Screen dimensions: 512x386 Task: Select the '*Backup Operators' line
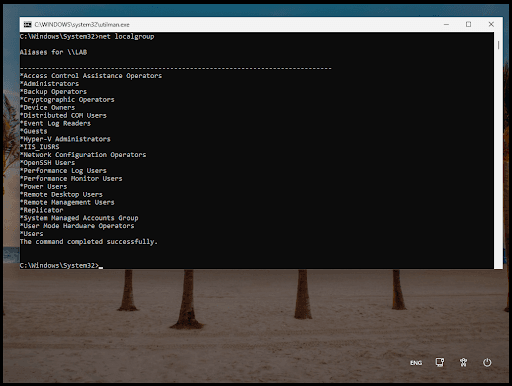[53, 92]
